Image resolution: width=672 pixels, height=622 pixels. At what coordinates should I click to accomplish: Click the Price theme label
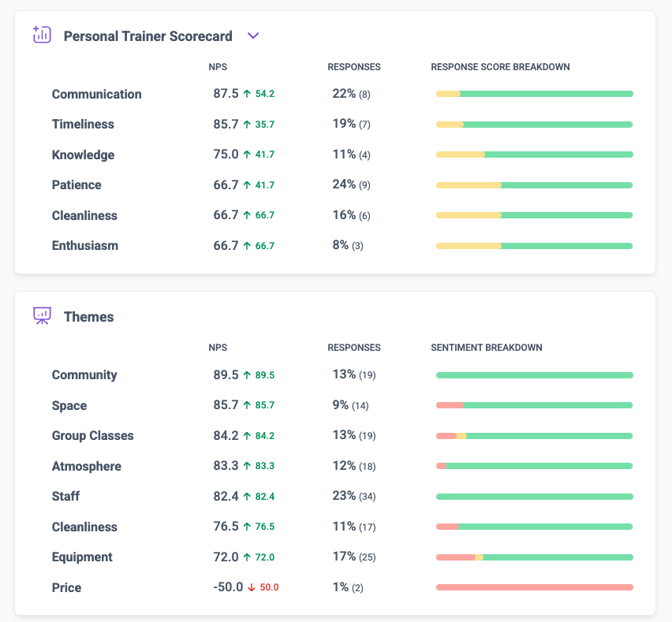66,587
